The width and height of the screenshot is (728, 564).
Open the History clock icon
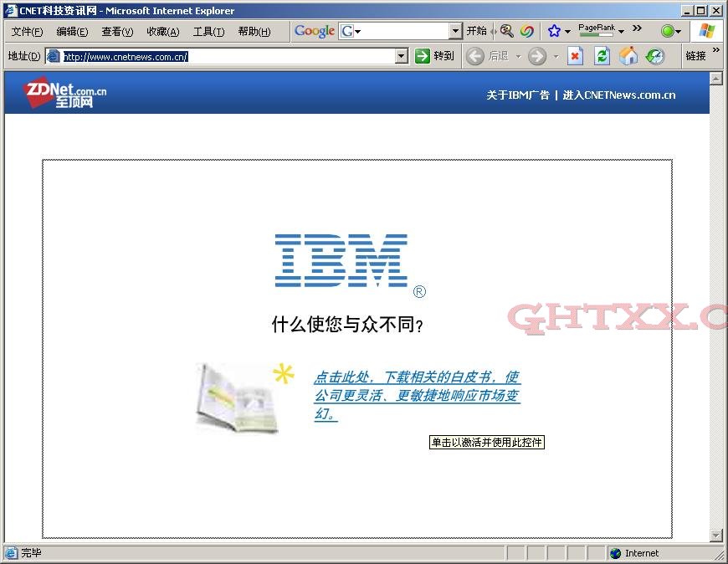(655, 56)
